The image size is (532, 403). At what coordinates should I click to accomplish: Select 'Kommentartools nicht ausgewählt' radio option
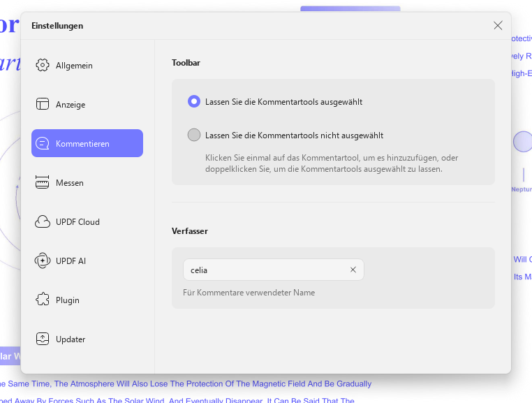(x=194, y=135)
